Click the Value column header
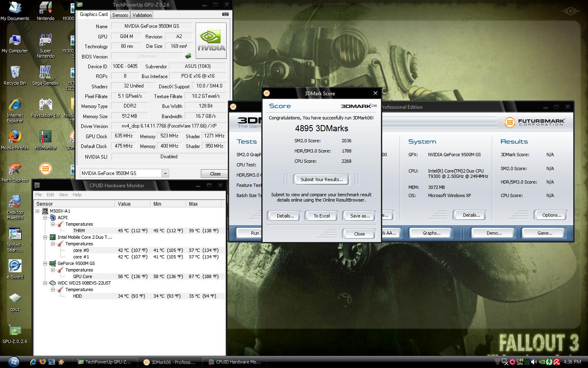This screenshot has width=588, height=368. tap(133, 204)
